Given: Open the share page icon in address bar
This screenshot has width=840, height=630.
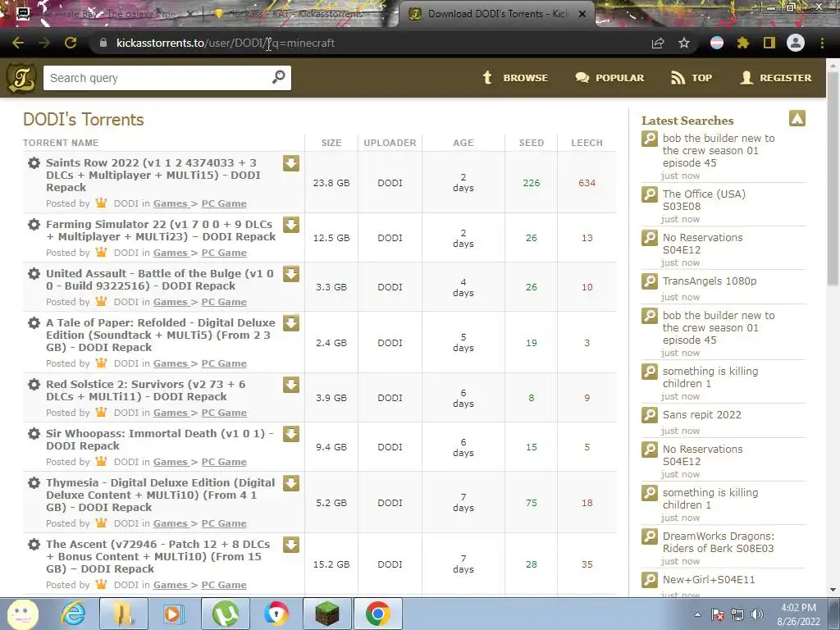Looking at the screenshot, I should coord(658,43).
